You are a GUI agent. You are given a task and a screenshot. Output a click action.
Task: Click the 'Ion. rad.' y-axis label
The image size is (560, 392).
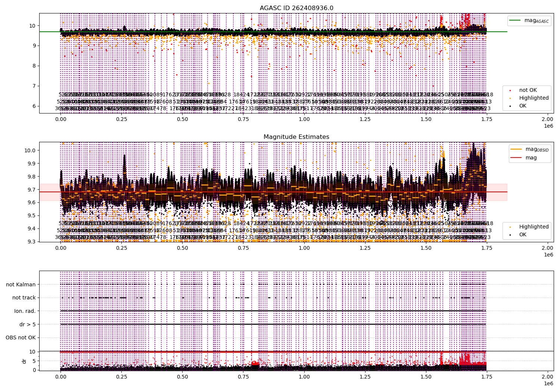click(25, 311)
